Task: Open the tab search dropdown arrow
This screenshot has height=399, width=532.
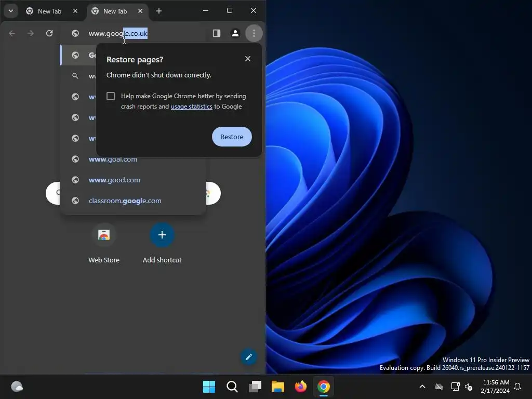Action: pyautogui.click(x=11, y=11)
